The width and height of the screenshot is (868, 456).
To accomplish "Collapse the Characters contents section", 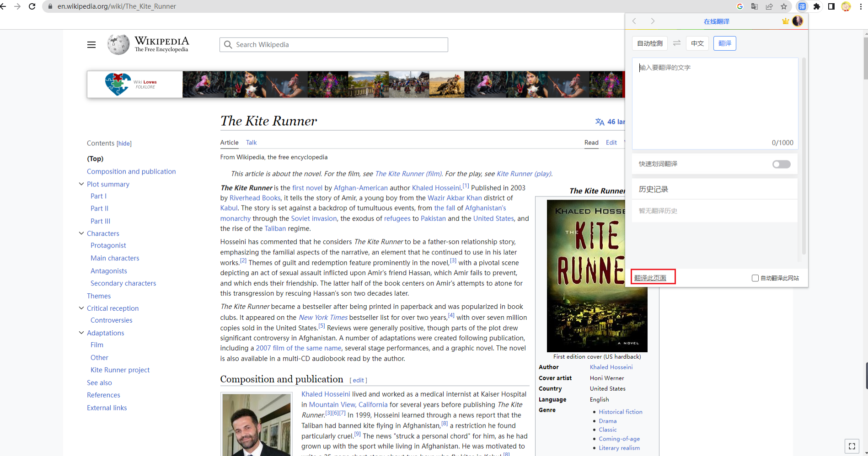I will 81,233.
